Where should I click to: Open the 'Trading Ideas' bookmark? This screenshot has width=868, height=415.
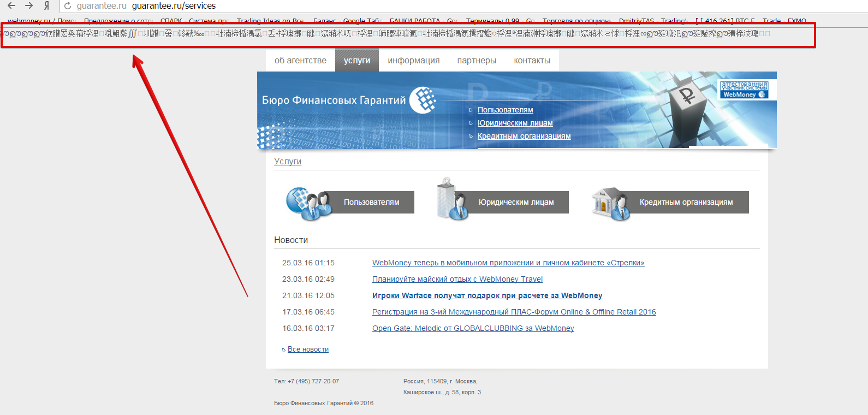pyautogui.click(x=270, y=21)
